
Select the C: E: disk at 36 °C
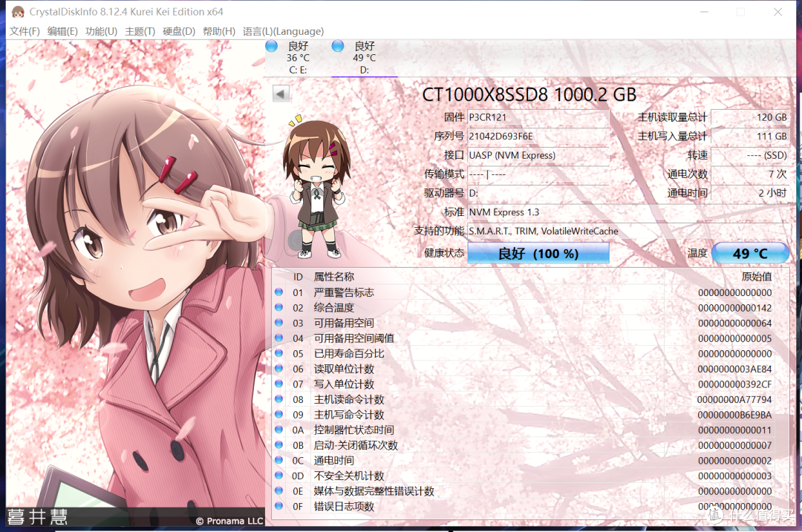tap(298, 58)
